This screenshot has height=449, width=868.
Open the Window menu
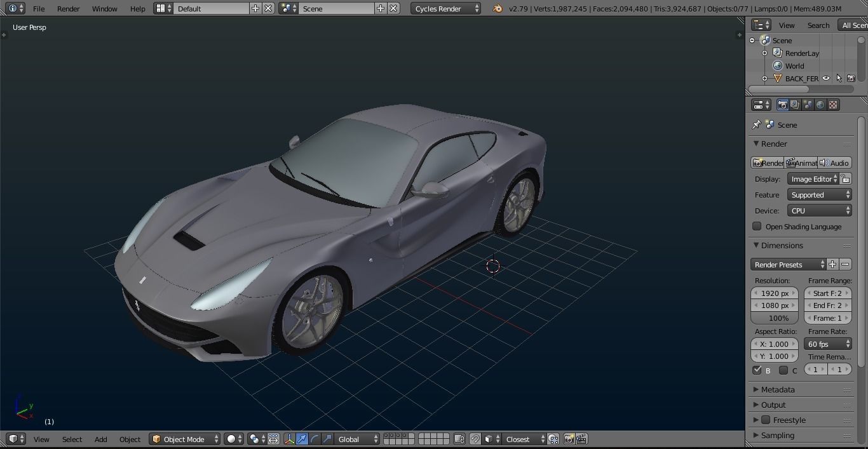point(104,8)
